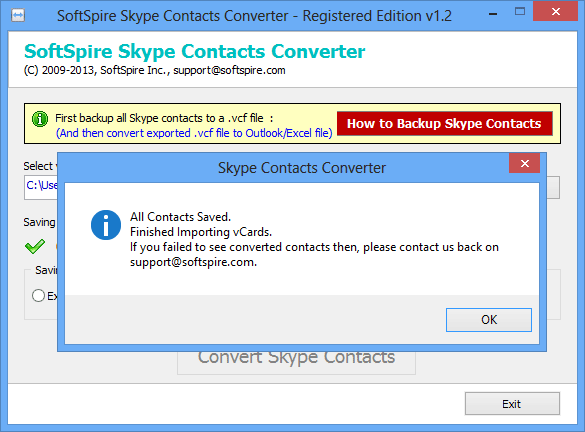Click the blue convert exported .vcf file text

tap(194, 133)
